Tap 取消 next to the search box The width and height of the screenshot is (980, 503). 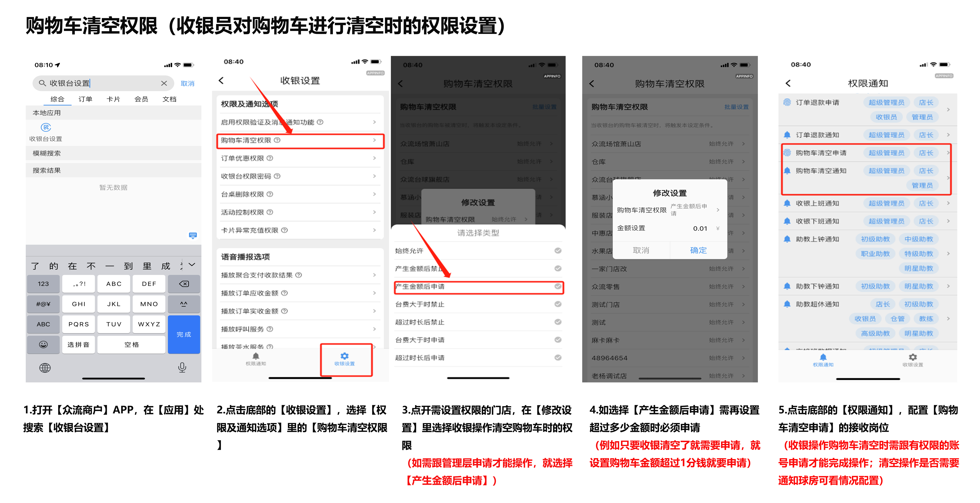click(x=188, y=83)
